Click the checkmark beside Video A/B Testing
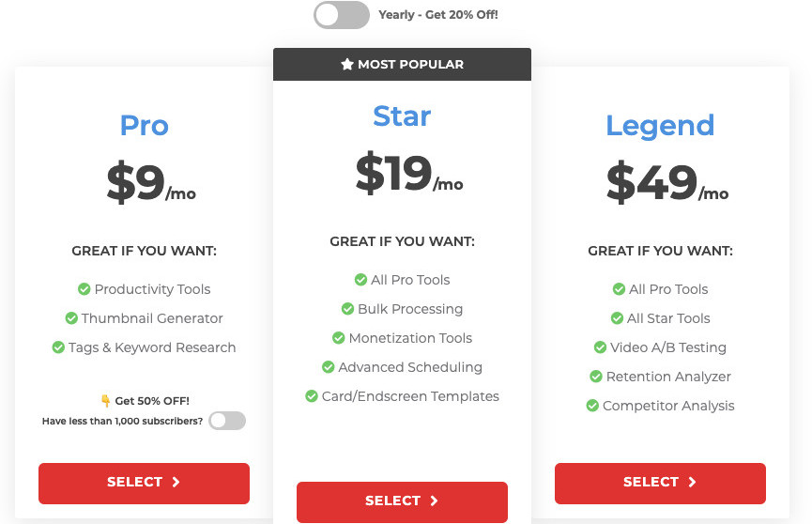The width and height of the screenshot is (812, 524). click(600, 347)
